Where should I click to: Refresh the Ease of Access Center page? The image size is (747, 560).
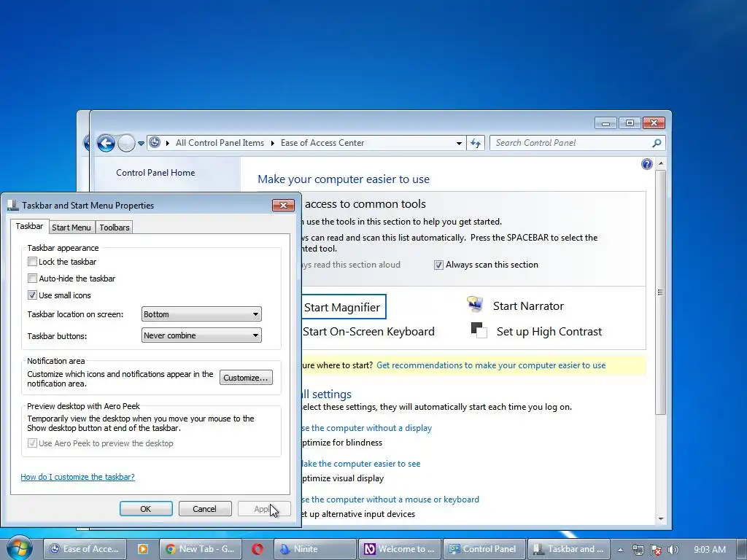tap(476, 143)
